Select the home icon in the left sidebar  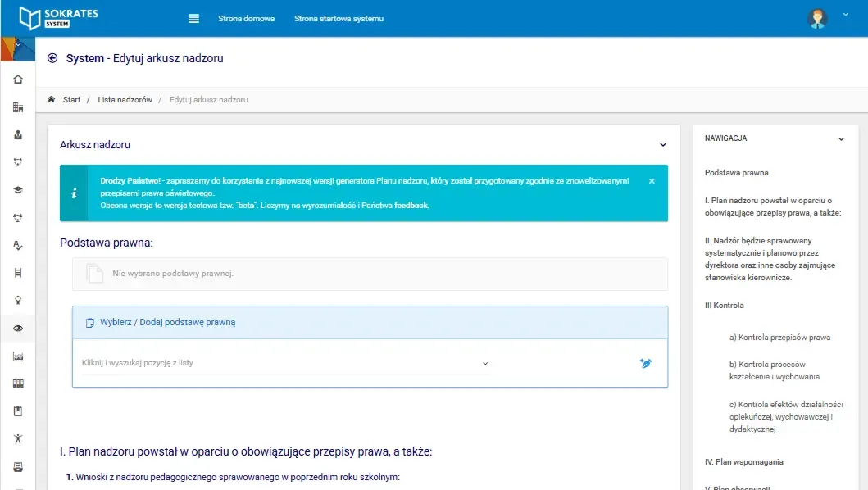[18, 79]
